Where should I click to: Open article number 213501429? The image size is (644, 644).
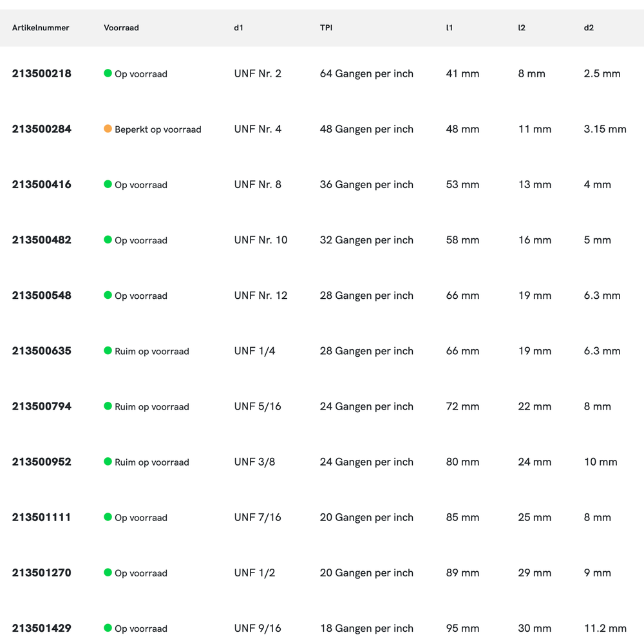42,628
